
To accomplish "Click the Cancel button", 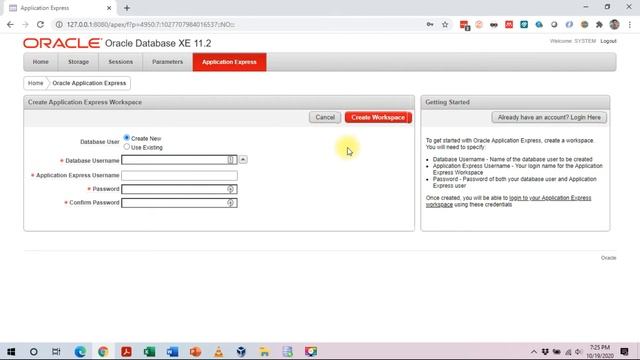I will [x=325, y=118].
